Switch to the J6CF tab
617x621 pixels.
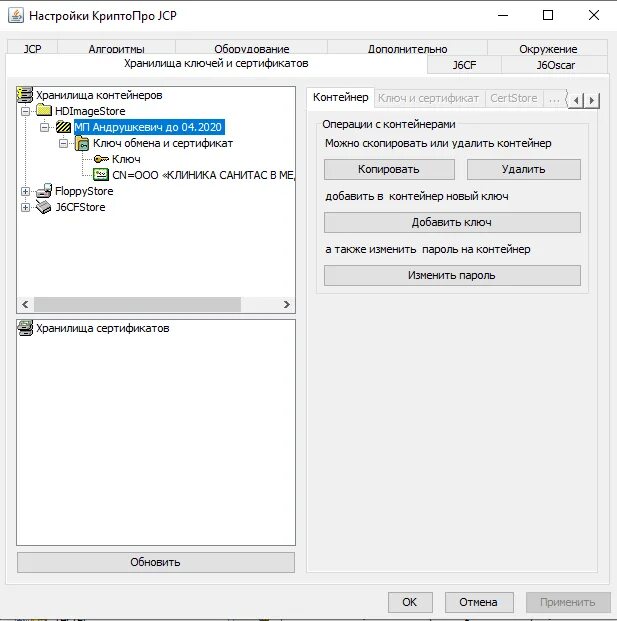(x=464, y=65)
